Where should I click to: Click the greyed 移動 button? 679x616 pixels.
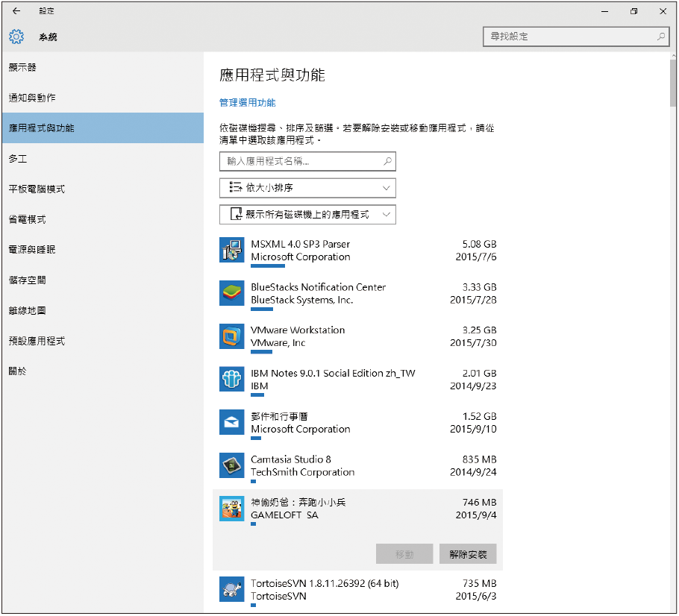pyautogui.click(x=404, y=554)
